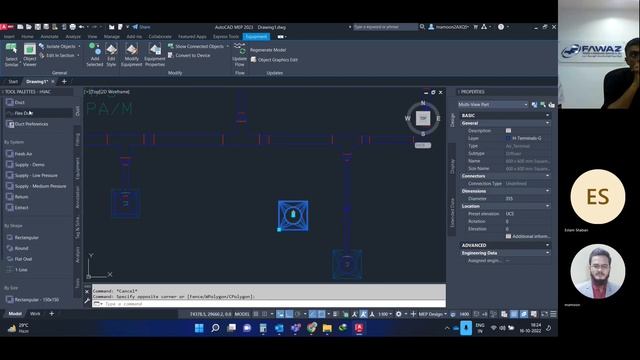Choose the Rectangular duct shape tool
Image resolution: width=640 pixels, height=360 pixels.
[22, 237]
